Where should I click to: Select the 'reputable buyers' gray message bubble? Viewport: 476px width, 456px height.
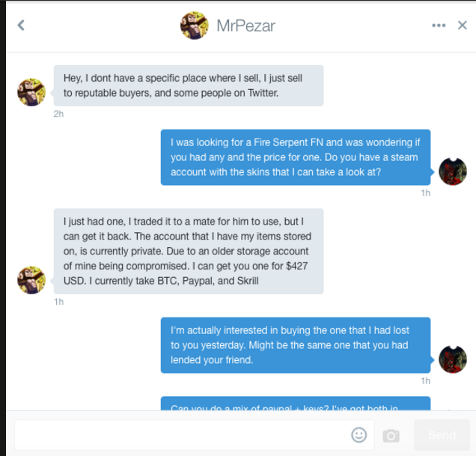[189, 85]
